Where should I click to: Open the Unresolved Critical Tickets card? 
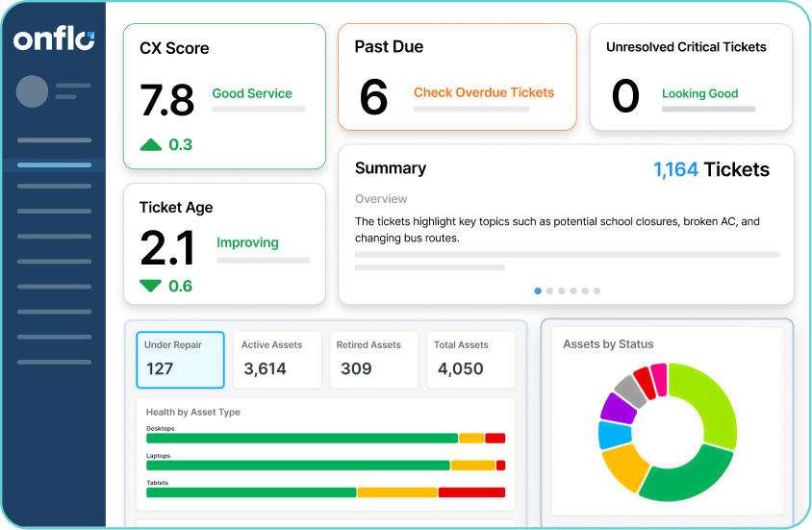pyautogui.click(x=691, y=77)
